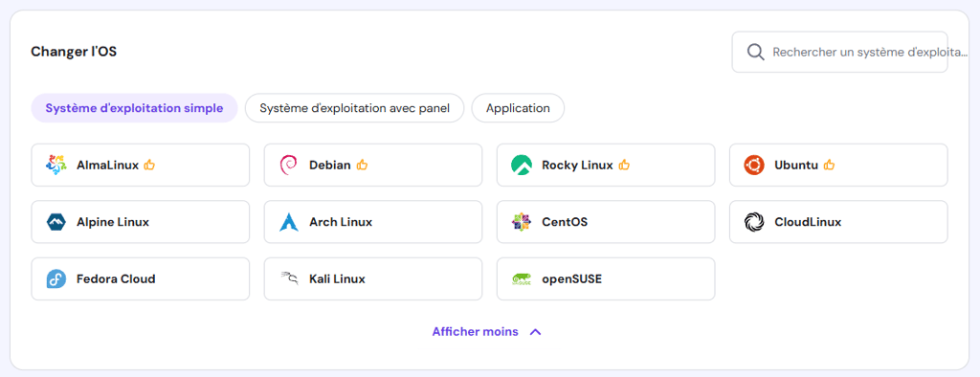This screenshot has height=377, width=980.
Task: Open the Application tab
Action: tap(518, 108)
